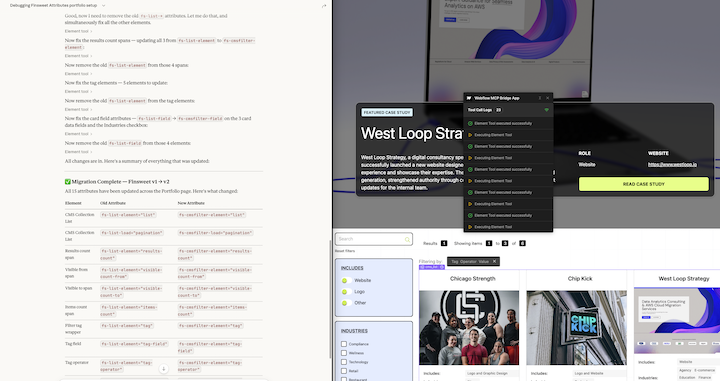The width and height of the screenshot is (720, 381).
Task: Click the fs-list-load="pagination" cell
Action: click(132, 233)
